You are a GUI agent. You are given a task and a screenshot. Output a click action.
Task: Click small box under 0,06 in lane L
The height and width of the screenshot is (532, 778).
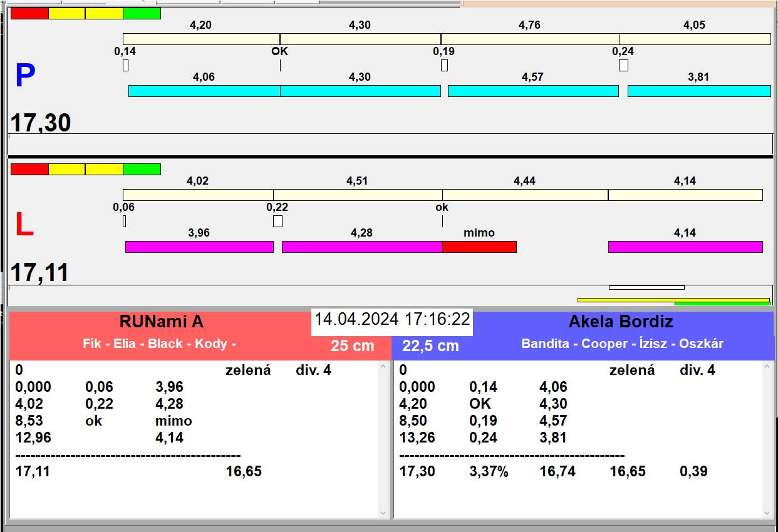tap(124, 221)
